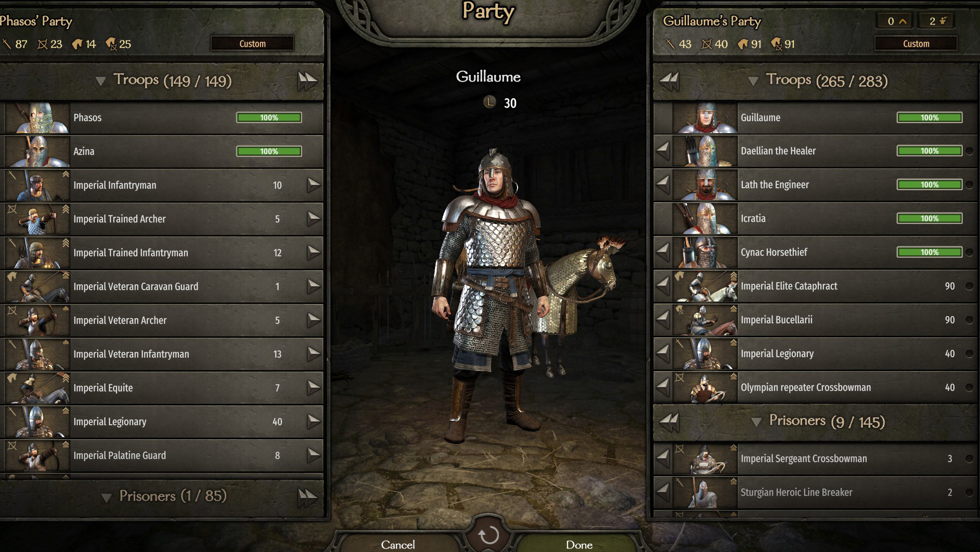Move Imperial Elite Cataphract left with arrow
980x552 pixels.
click(x=663, y=286)
